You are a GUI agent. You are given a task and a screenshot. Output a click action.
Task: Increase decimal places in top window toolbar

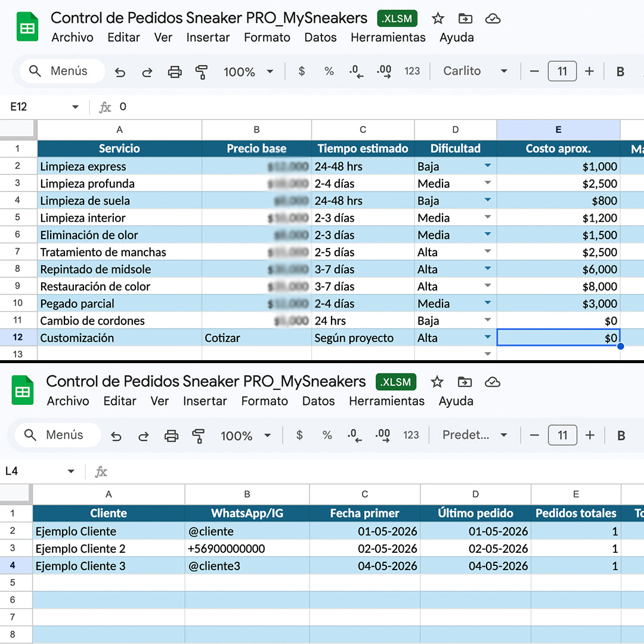point(384,72)
